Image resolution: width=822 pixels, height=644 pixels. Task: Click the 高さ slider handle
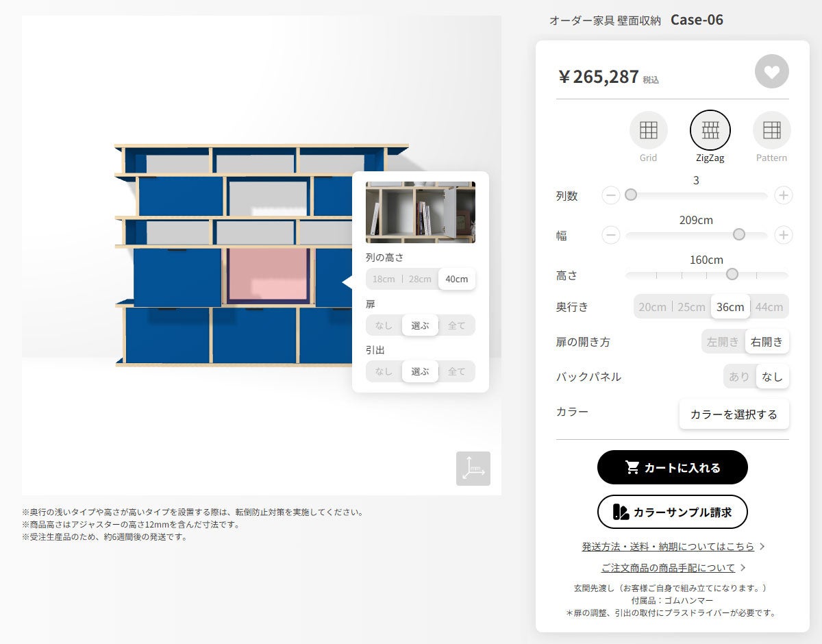click(x=732, y=274)
